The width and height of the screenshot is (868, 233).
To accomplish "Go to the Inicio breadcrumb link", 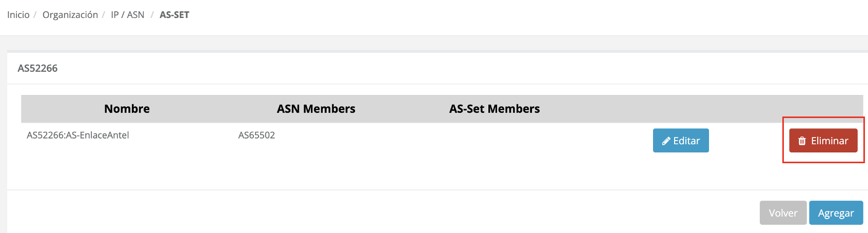I will tap(18, 15).
